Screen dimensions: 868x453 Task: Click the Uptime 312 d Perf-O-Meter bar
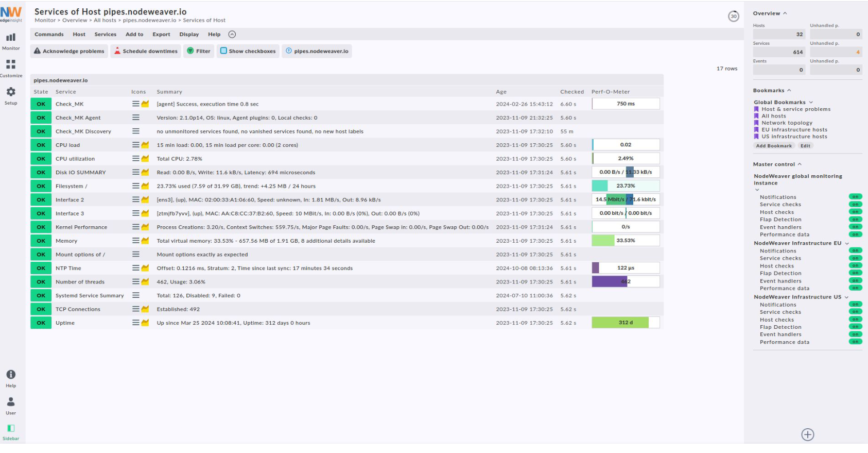pyautogui.click(x=626, y=323)
